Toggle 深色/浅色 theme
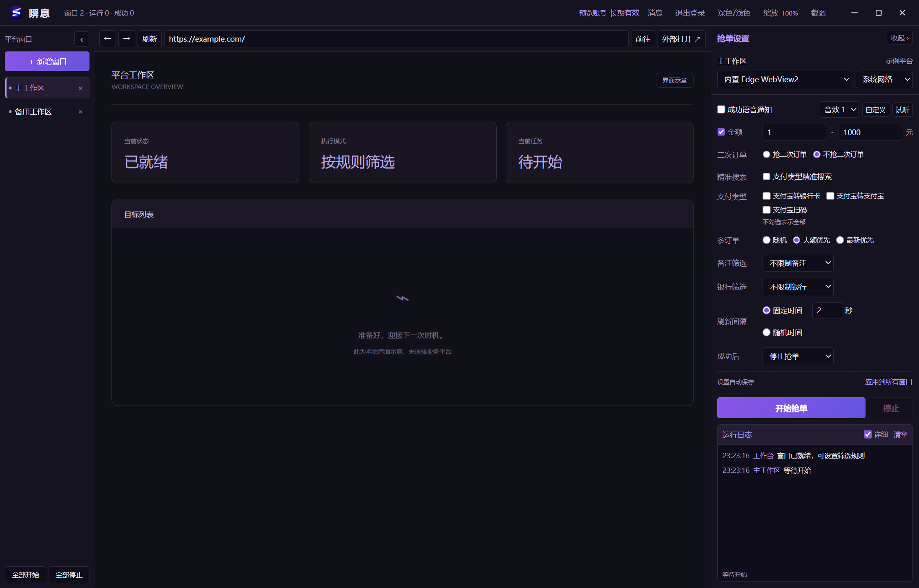Viewport: 919px width, 588px height. pyautogui.click(x=734, y=13)
